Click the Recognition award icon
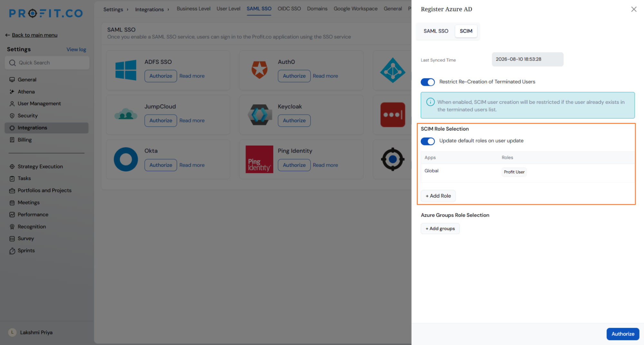This screenshot has height=345, width=644. click(x=12, y=227)
